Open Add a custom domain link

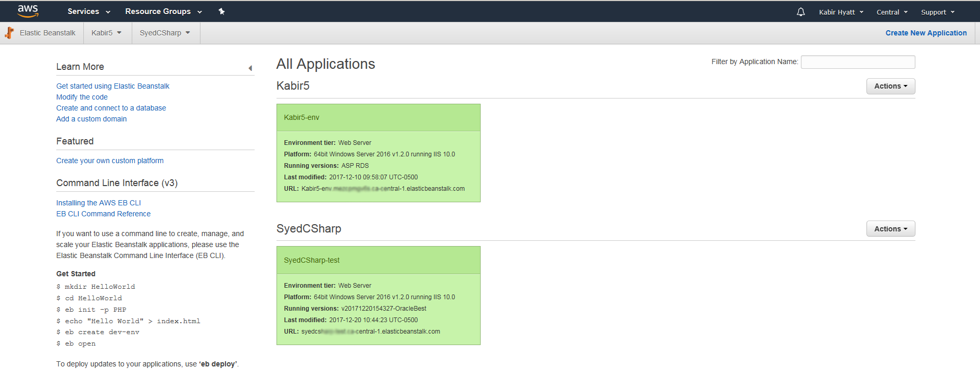tap(91, 119)
